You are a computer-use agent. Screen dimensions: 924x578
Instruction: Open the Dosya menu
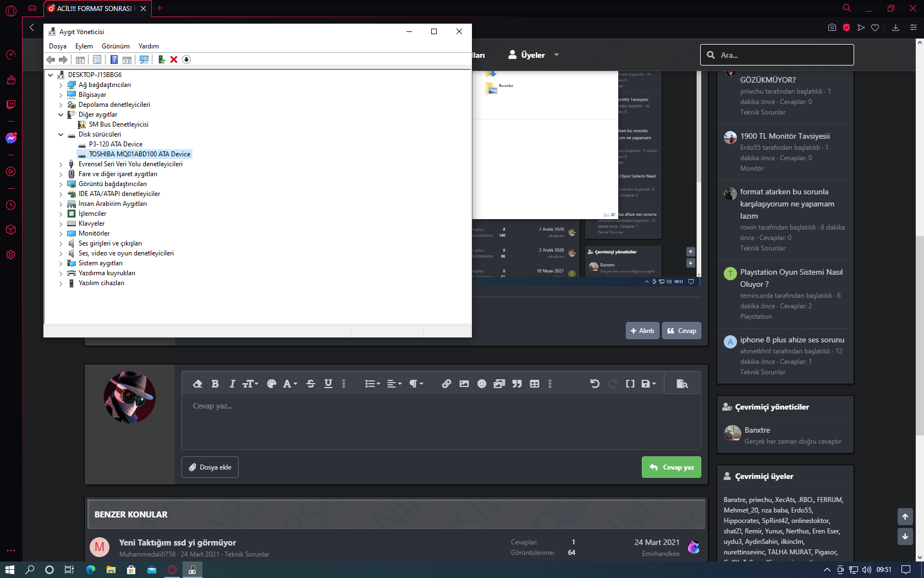58,46
